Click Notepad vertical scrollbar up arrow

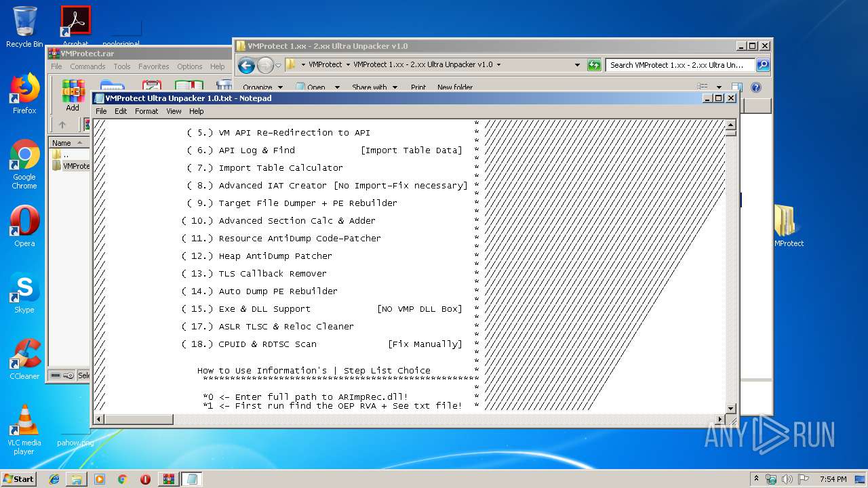click(730, 125)
